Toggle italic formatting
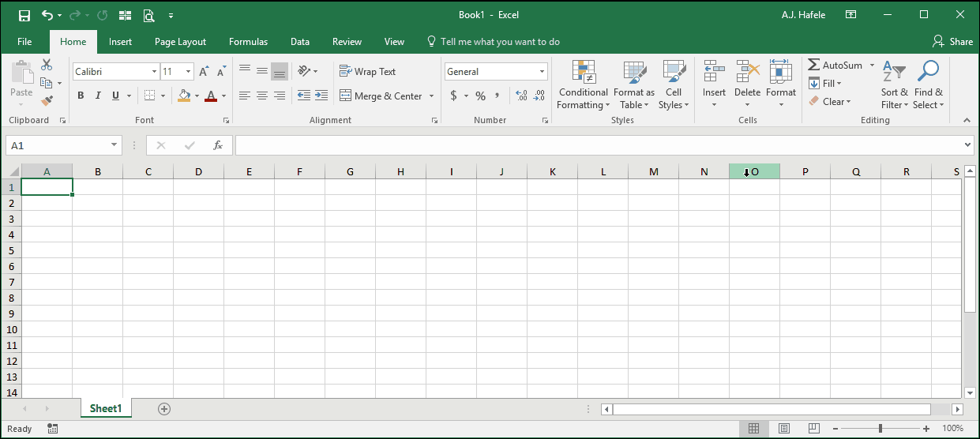 pyautogui.click(x=98, y=96)
